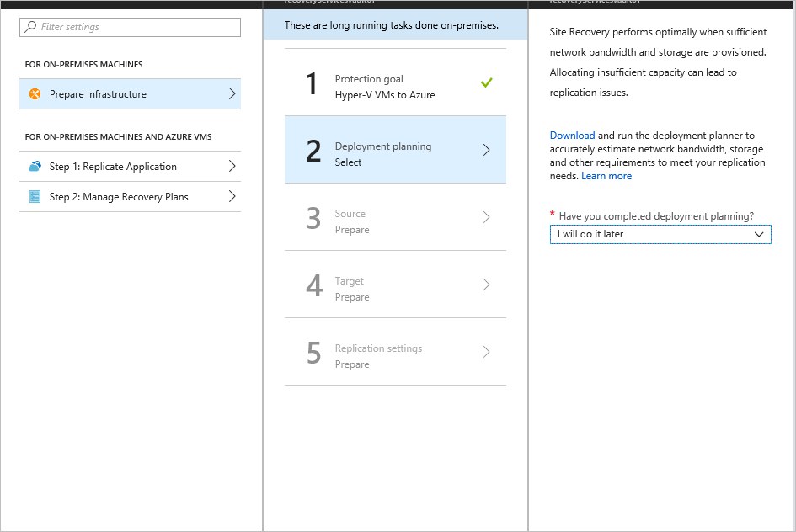This screenshot has width=796, height=532.
Task: Click the dropdown arrow beside I will do it later
Action: [759, 234]
